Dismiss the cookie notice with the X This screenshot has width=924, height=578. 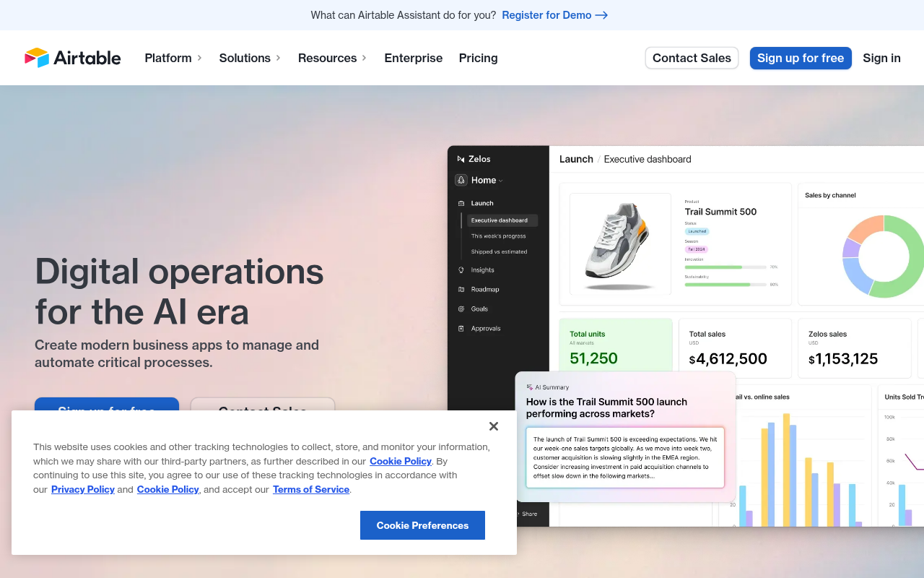pos(494,426)
